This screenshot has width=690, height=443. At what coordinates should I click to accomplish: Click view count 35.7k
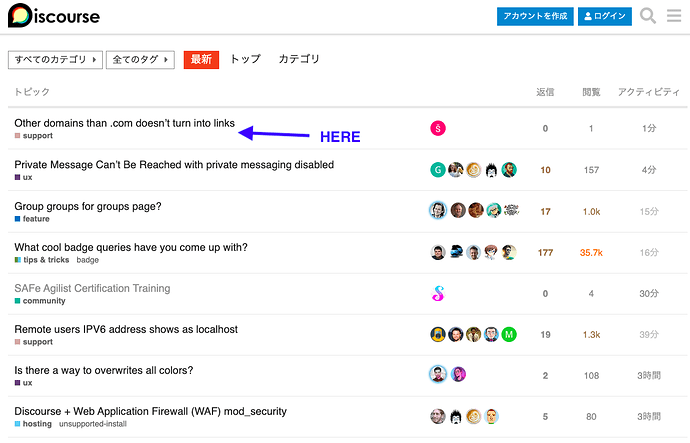[591, 253]
